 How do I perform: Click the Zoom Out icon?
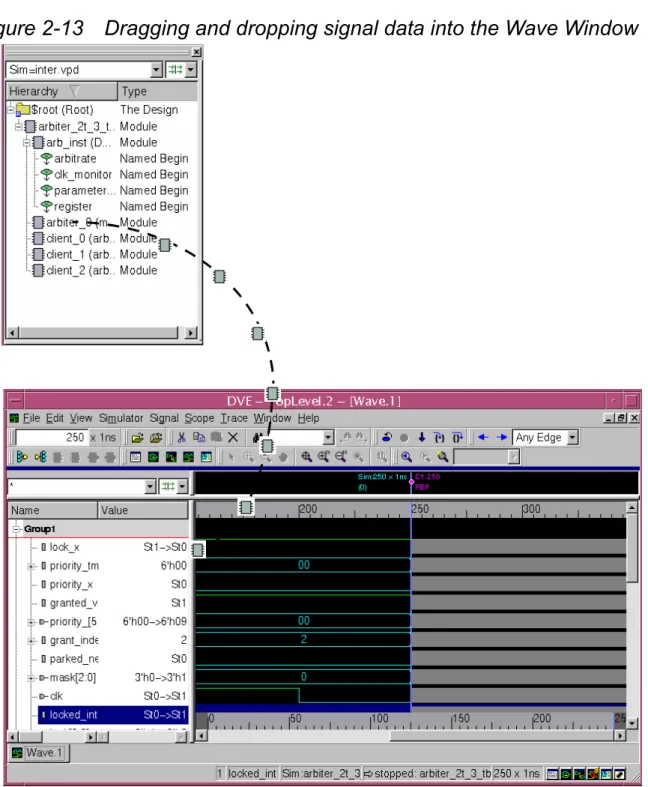341,456
